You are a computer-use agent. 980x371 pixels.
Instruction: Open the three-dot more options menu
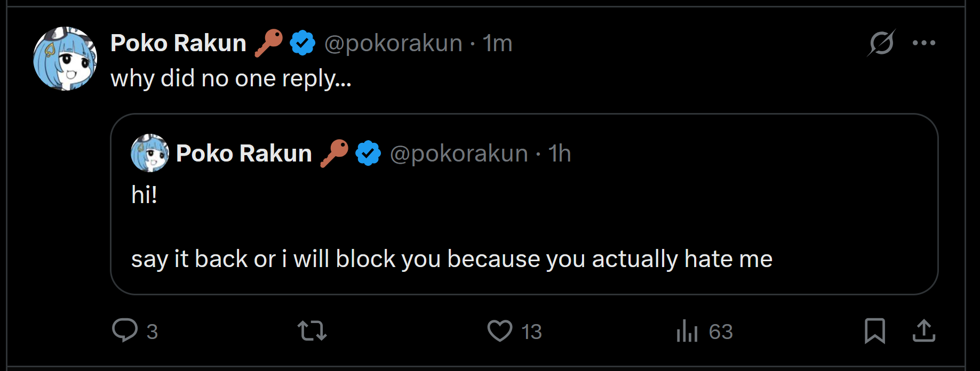(x=924, y=43)
